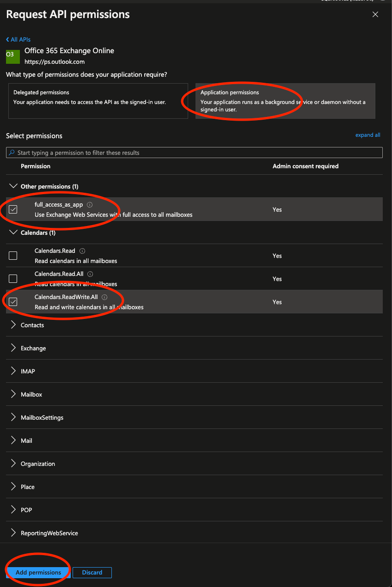Image resolution: width=392 pixels, height=587 pixels.
Task: Open the info tooltip next to full_access_as_app
Action: click(90, 204)
